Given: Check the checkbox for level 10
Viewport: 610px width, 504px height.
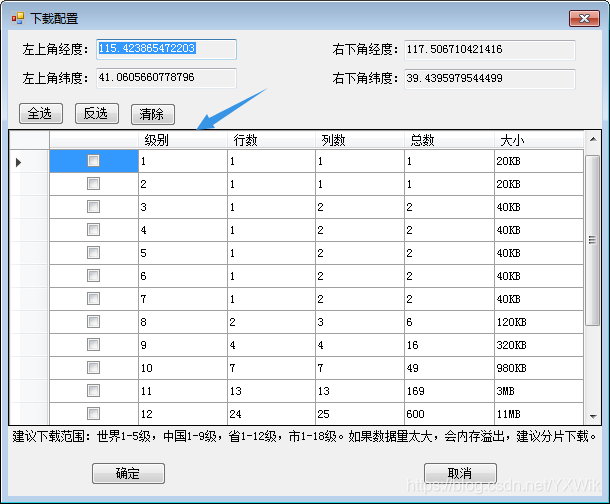Looking at the screenshot, I should click(x=93, y=368).
